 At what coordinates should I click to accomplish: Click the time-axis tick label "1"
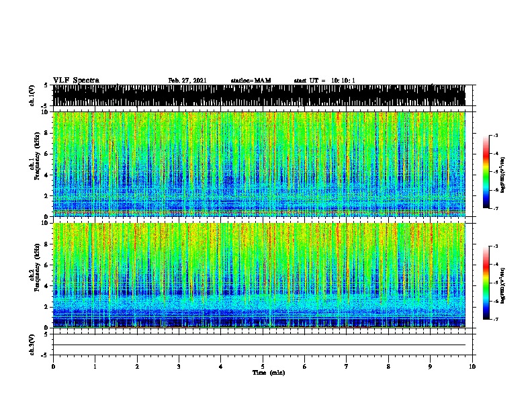point(95,367)
